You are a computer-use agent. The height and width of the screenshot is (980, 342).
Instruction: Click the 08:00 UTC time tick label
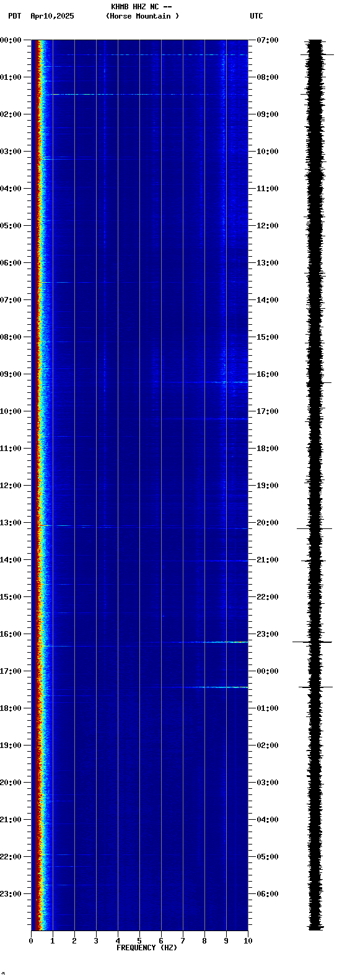tap(268, 77)
